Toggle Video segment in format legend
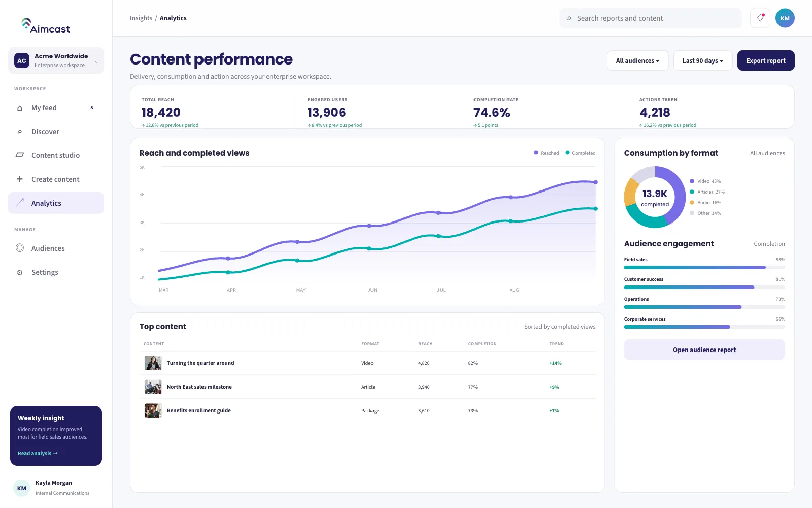 coord(705,181)
